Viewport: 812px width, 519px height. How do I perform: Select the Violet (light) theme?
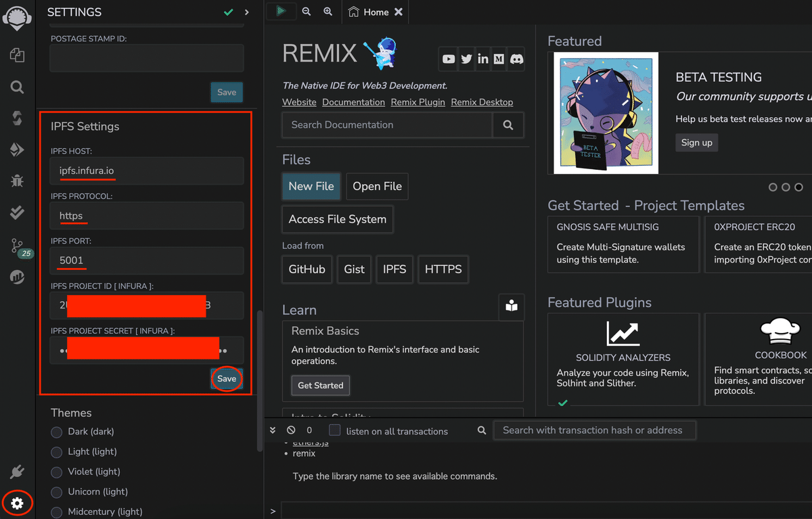tap(57, 472)
